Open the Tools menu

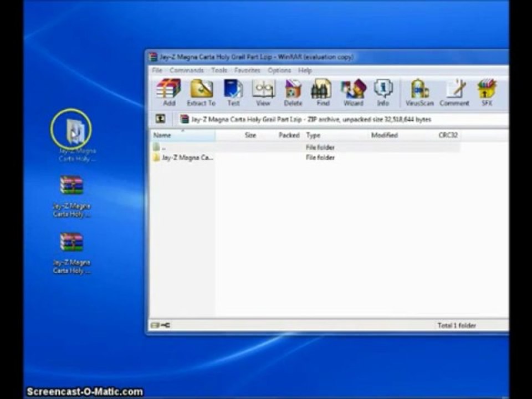(x=219, y=70)
